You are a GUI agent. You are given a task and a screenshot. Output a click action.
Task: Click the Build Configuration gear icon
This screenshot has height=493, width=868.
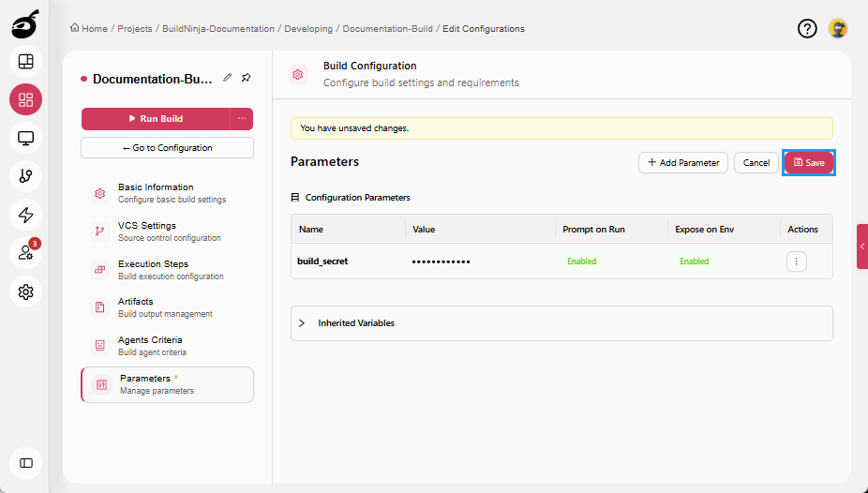tap(298, 74)
